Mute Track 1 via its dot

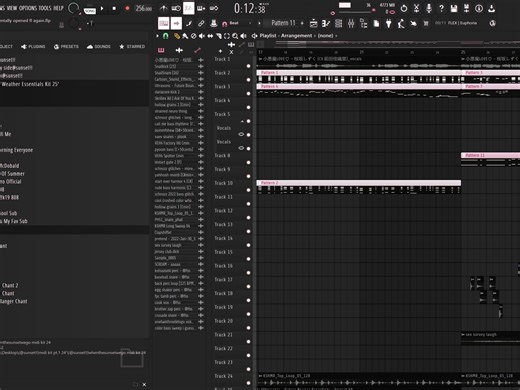(248, 66)
